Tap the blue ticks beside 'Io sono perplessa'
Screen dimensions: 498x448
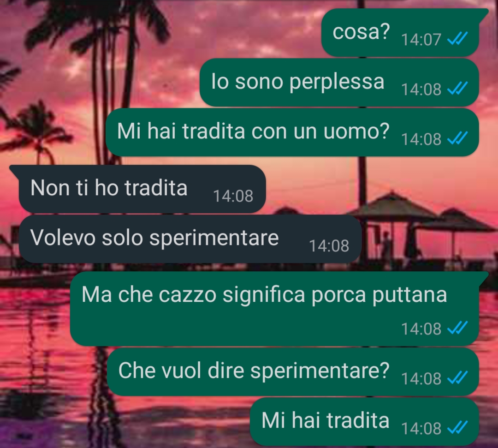[457, 89]
